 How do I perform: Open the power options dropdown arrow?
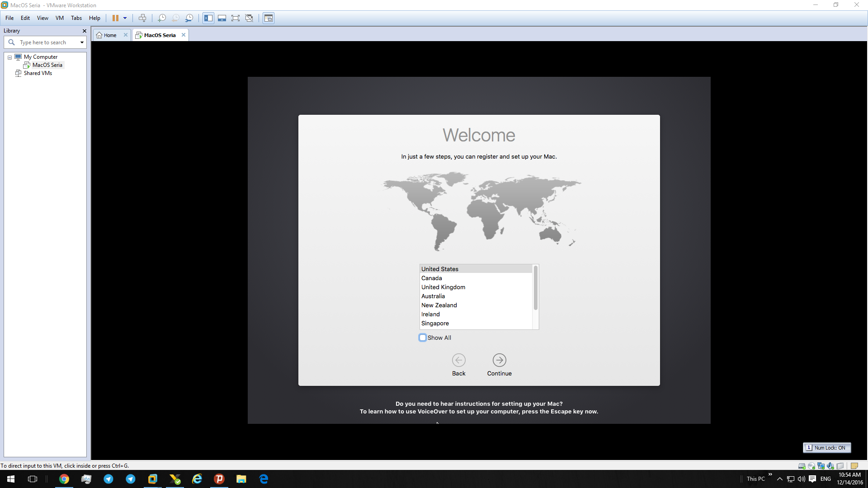tap(125, 18)
